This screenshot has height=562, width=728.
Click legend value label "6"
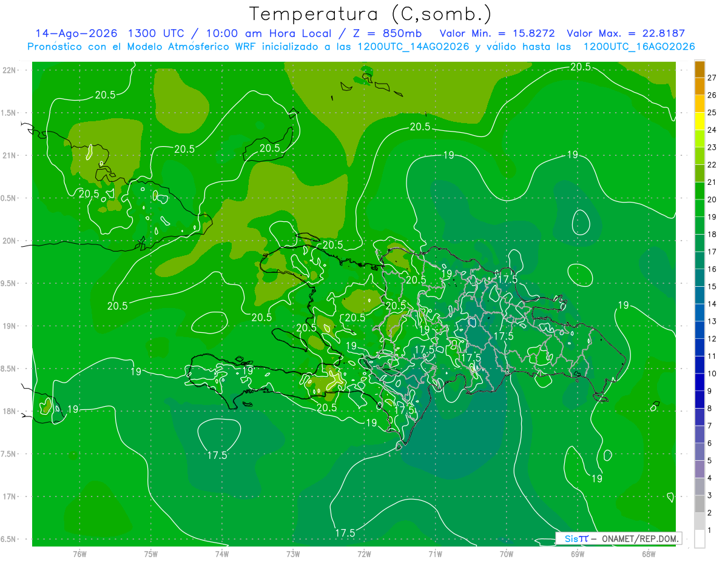710,443
